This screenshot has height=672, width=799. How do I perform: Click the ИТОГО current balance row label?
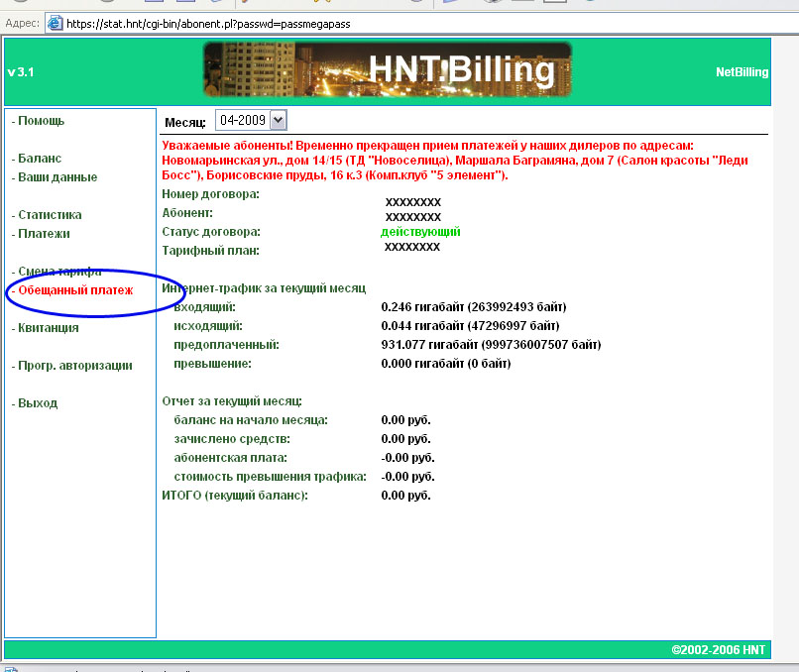235,495
